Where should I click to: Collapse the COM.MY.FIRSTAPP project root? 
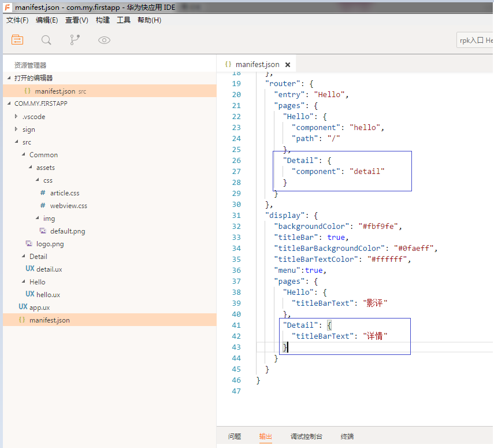tap(9, 103)
